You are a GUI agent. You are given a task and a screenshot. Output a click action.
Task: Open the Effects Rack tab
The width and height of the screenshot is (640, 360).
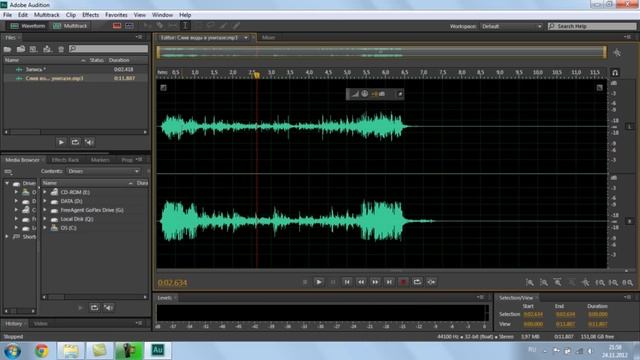click(x=65, y=160)
